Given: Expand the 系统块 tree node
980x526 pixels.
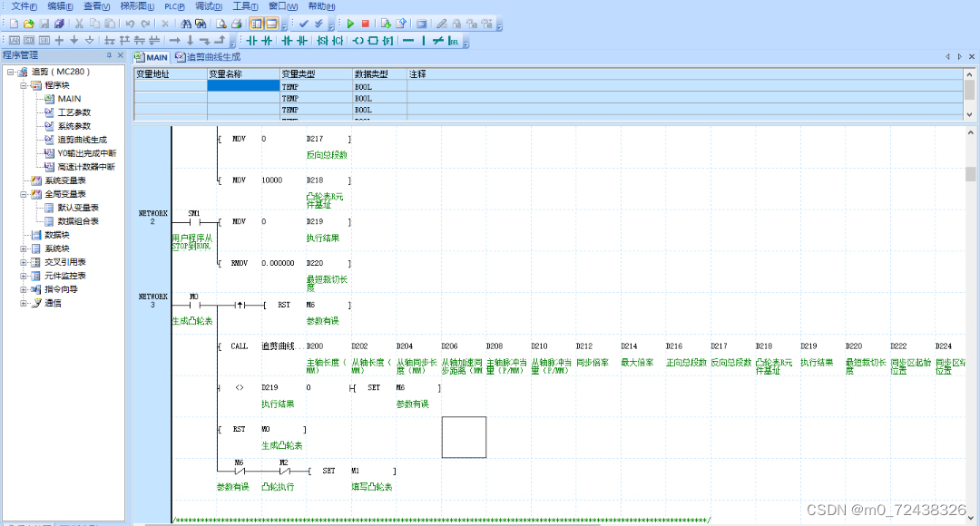Looking at the screenshot, I should point(24,248).
